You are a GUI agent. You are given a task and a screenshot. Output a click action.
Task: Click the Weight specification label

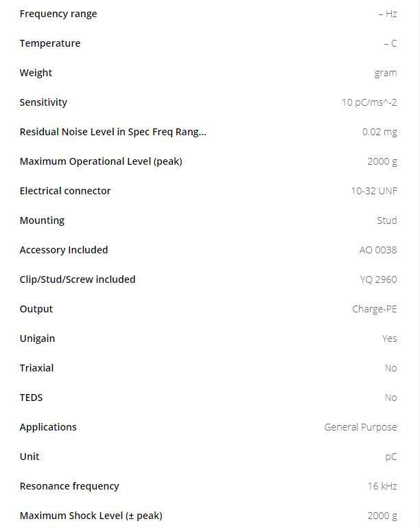[36, 73]
